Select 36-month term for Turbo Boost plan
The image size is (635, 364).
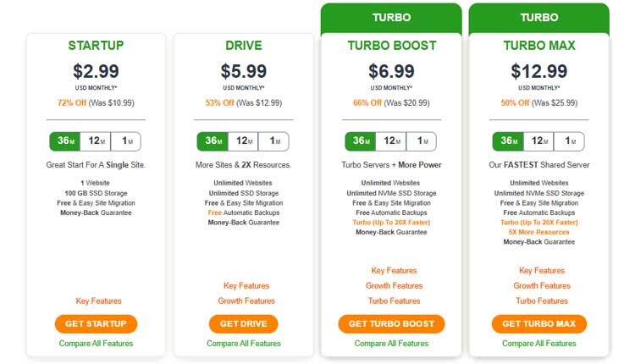pos(360,141)
